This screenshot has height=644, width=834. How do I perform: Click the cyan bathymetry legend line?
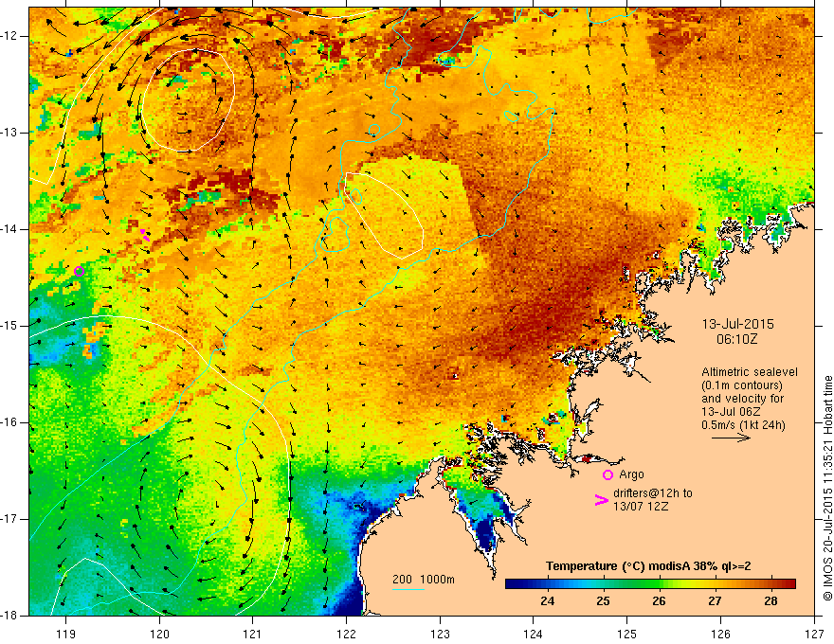(x=408, y=590)
